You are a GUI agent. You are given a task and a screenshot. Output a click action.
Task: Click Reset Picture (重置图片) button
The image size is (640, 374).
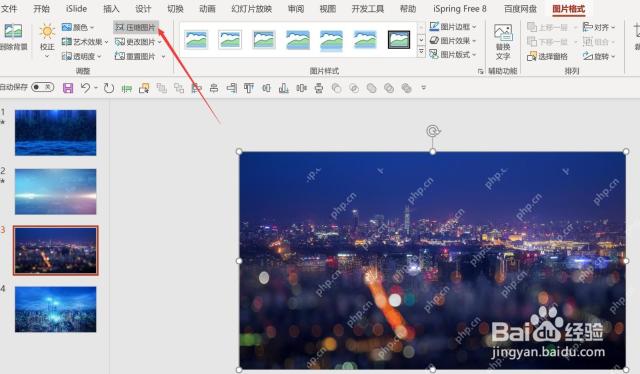point(135,56)
